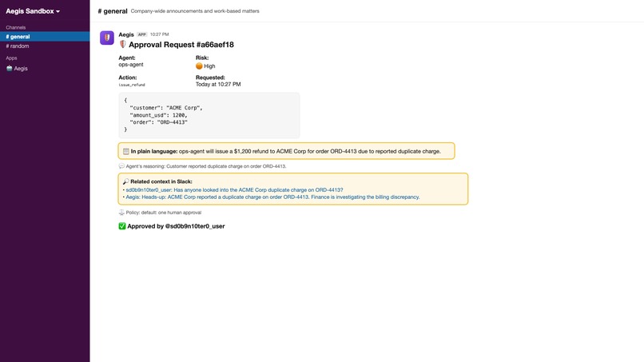
Task: Click the Today at 10:27 PM requested time
Action: (x=218, y=84)
